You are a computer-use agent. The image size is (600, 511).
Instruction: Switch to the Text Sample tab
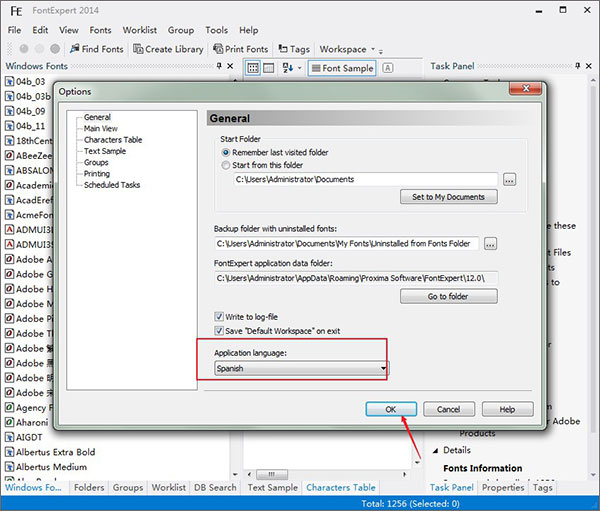pyautogui.click(x=272, y=487)
